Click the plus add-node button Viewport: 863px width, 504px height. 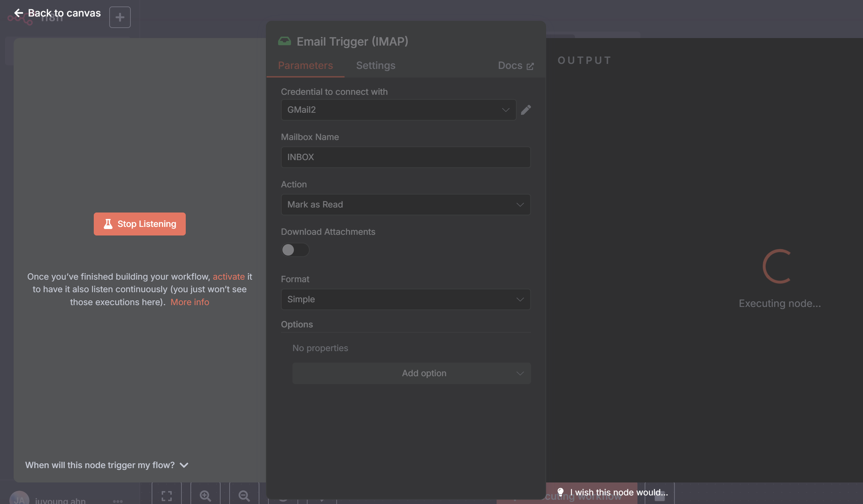pyautogui.click(x=120, y=17)
